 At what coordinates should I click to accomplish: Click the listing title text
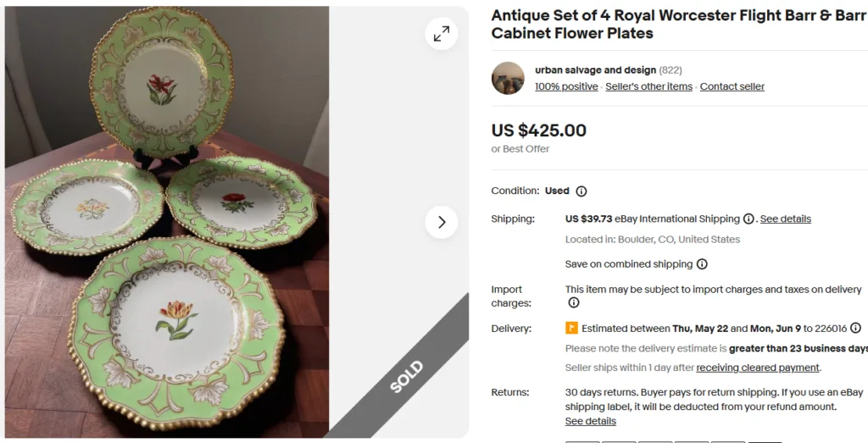coord(679,25)
